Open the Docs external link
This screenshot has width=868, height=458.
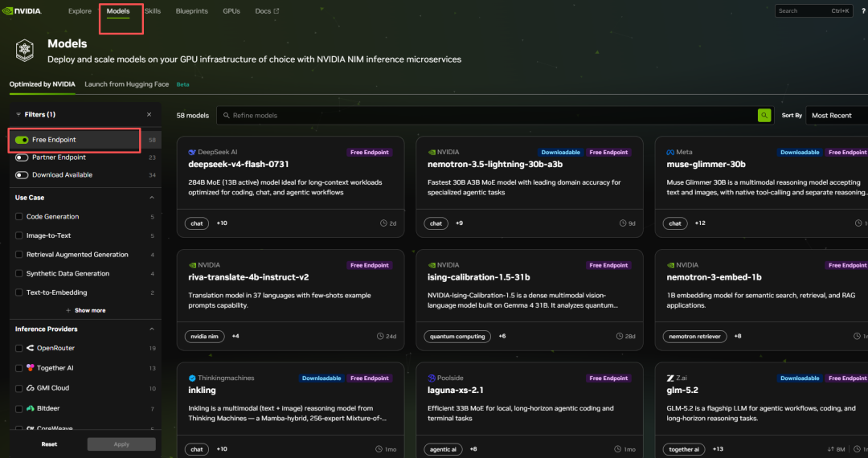(x=267, y=11)
